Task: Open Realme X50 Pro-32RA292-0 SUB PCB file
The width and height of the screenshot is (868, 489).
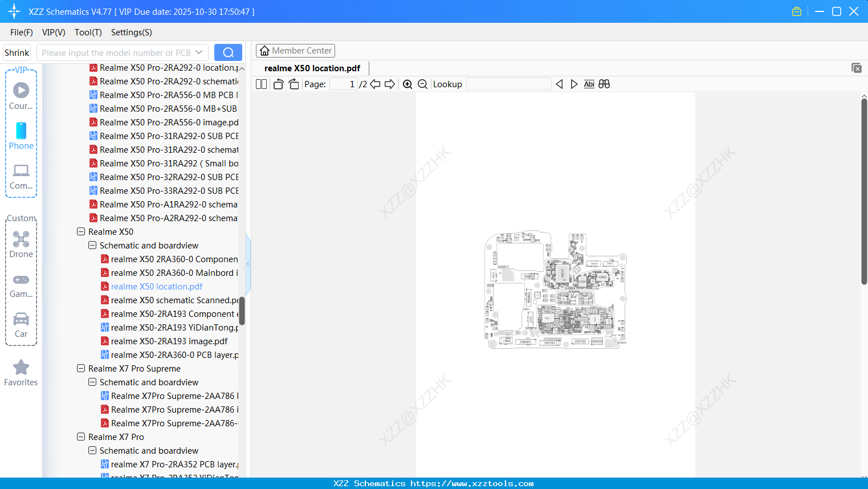Action: click(164, 177)
